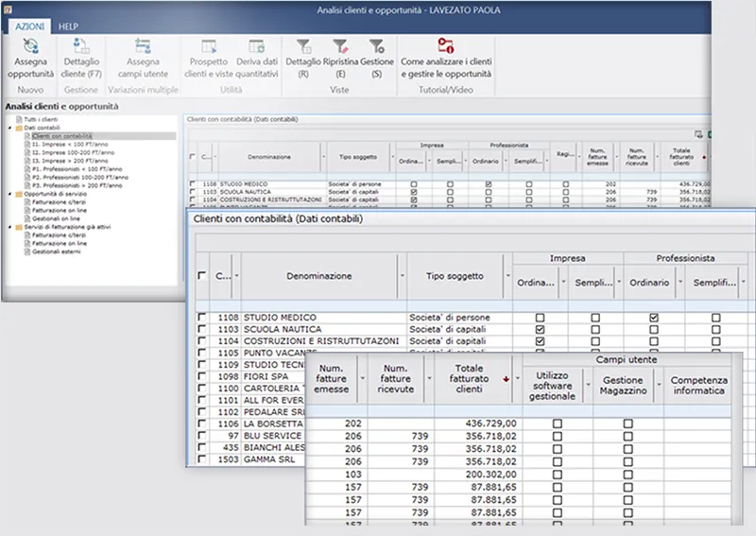
Task: Click the print/export icon above the main grid
Action: pos(698,134)
